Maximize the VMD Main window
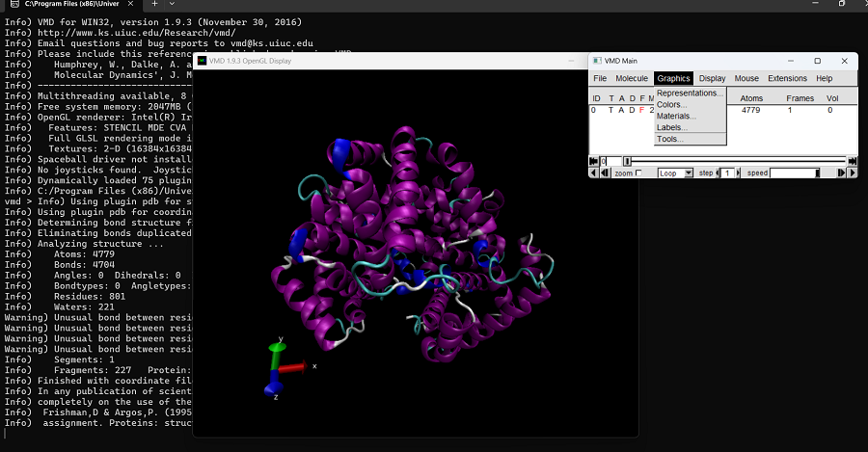 click(x=817, y=61)
